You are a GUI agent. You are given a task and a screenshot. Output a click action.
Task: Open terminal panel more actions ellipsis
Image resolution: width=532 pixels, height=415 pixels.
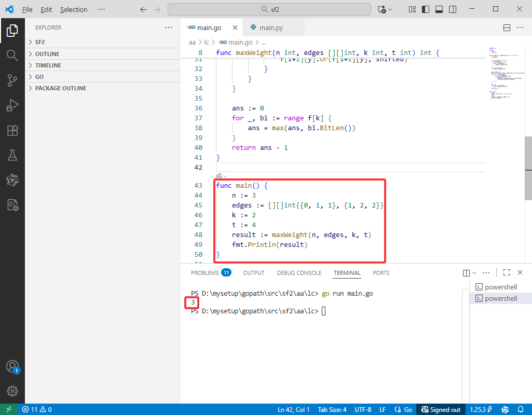pyautogui.click(x=486, y=272)
